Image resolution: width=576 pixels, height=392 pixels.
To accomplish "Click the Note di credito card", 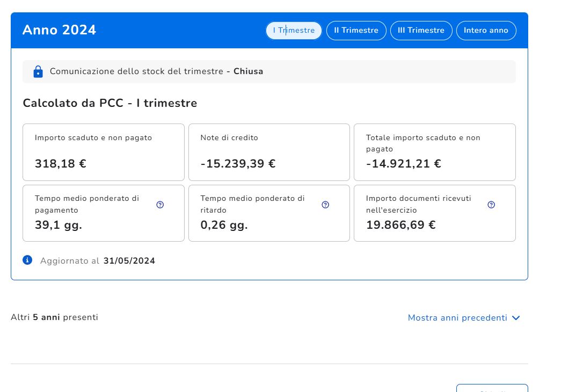I will click(x=269, y=152).
